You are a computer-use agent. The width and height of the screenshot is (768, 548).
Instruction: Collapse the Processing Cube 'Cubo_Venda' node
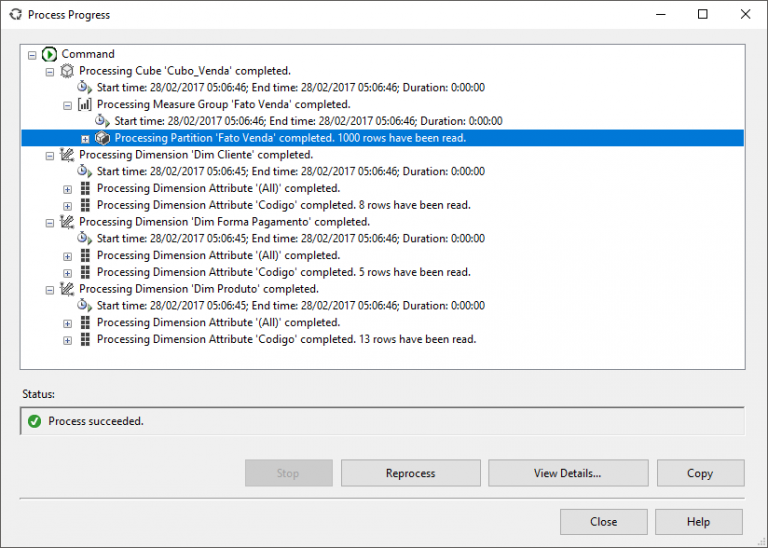pos(50,72)
